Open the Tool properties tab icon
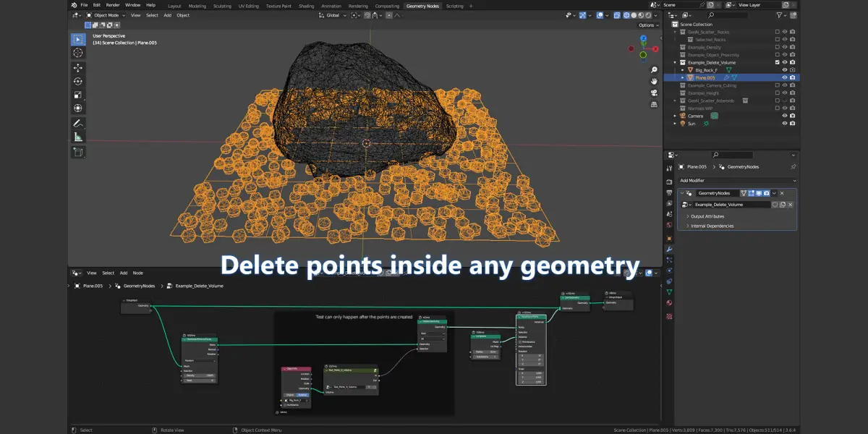868x434 pixels. 669,169
